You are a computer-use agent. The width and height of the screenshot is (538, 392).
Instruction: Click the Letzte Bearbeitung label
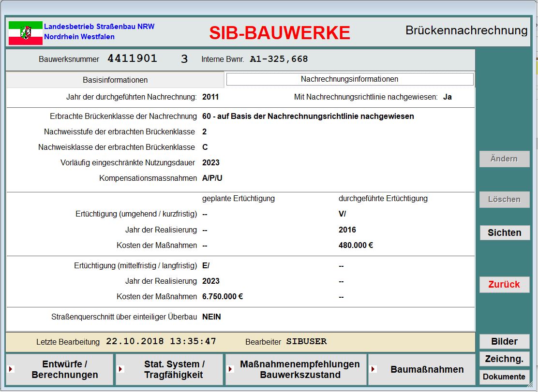[x=68, y=342]
